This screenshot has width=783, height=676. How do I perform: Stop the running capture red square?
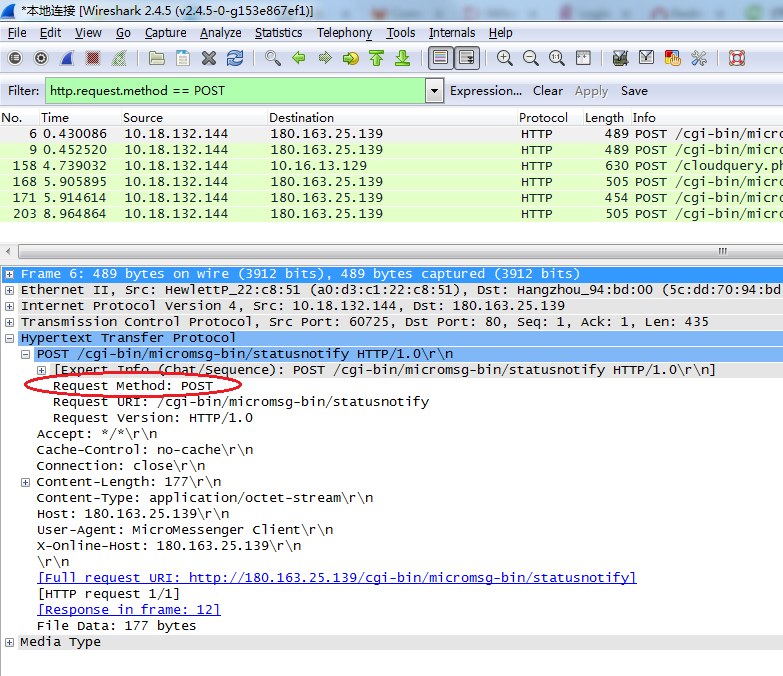click(93, 58)
